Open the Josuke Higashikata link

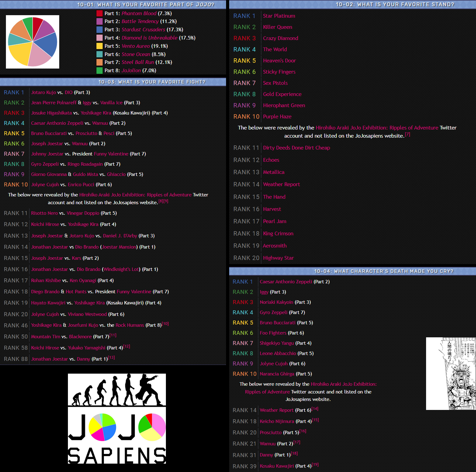tap(51, 113)
